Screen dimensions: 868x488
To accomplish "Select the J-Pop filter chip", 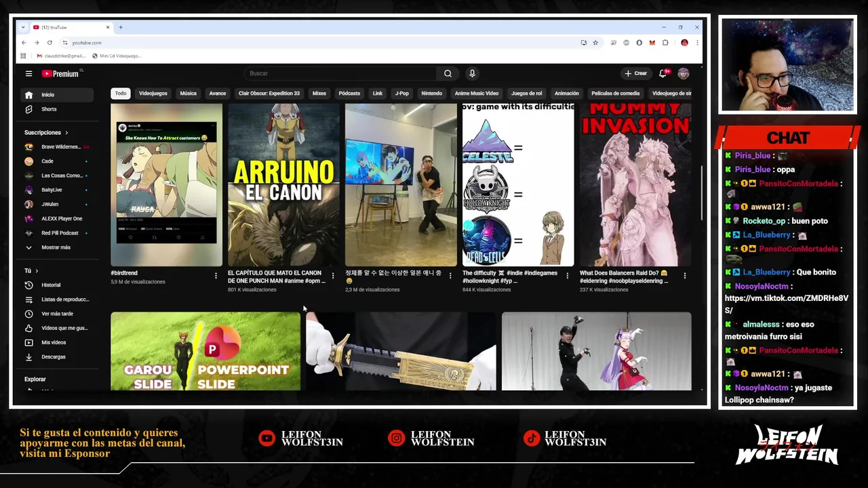I will point(402,94).
